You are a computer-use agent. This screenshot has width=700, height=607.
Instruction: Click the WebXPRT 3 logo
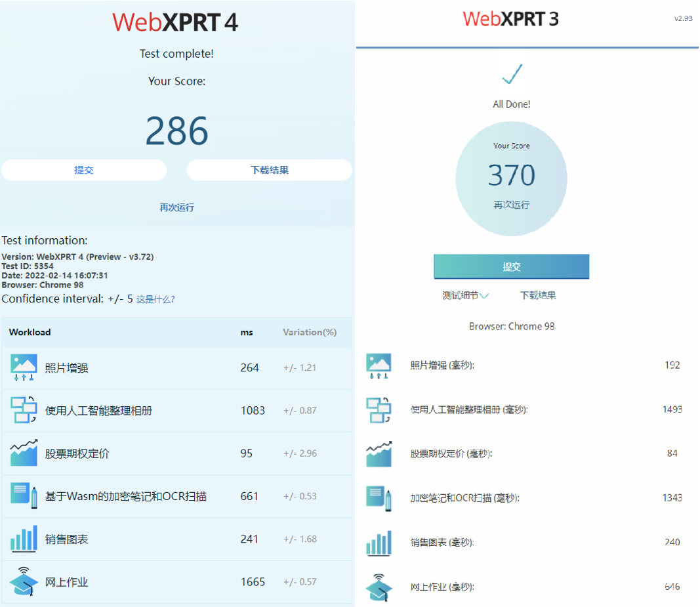tap(510, 19)
